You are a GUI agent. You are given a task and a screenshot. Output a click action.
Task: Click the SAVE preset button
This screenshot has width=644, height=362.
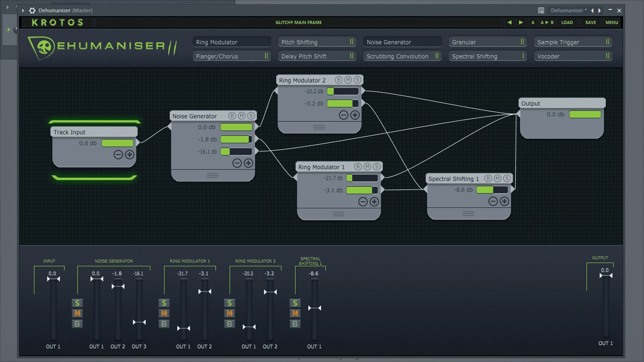(x=591, y=22)
